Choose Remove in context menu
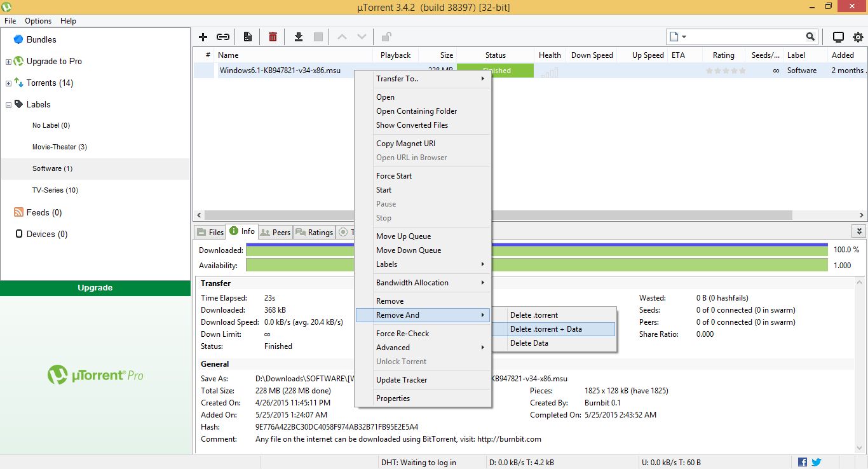 [422, 301]
